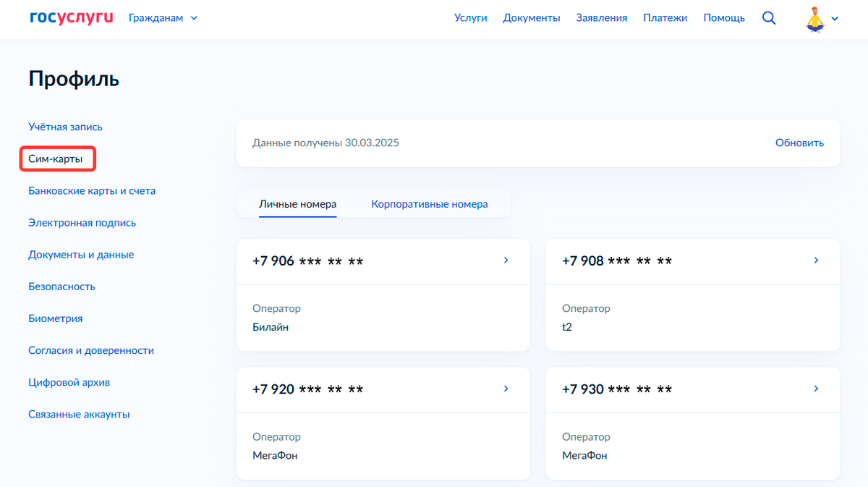Click the Госуслуги logo

[x=70, y=17]
